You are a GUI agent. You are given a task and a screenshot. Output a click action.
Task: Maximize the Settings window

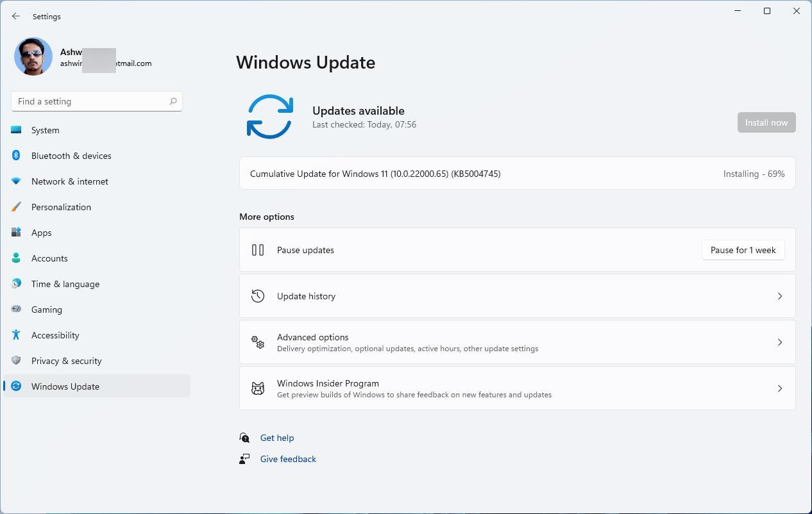(767, 11)
